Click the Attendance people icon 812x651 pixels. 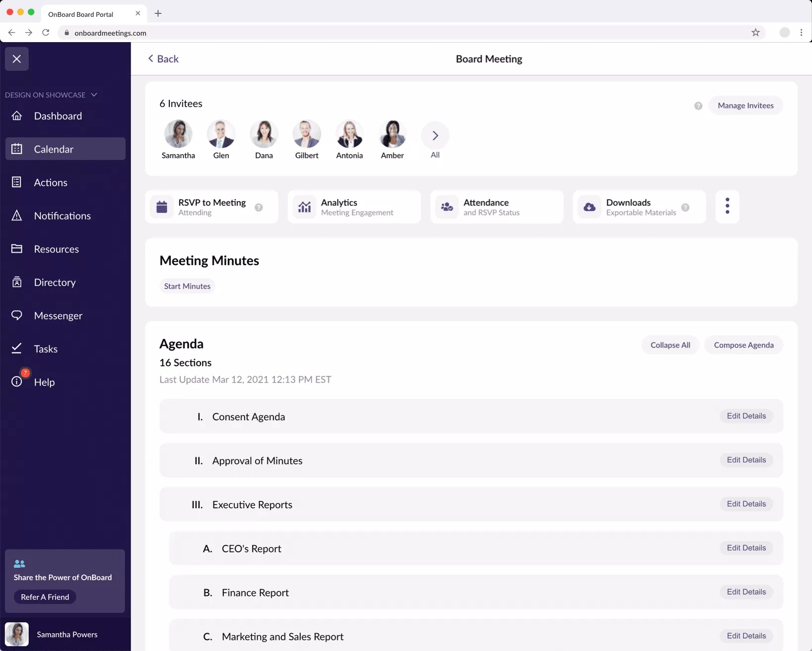(447, 207)
